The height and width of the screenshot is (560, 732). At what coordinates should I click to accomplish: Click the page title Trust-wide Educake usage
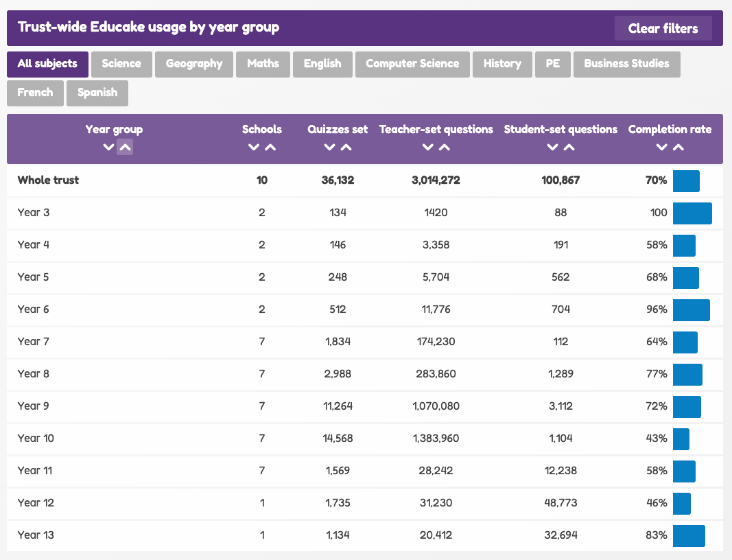(x=148, y=27)
